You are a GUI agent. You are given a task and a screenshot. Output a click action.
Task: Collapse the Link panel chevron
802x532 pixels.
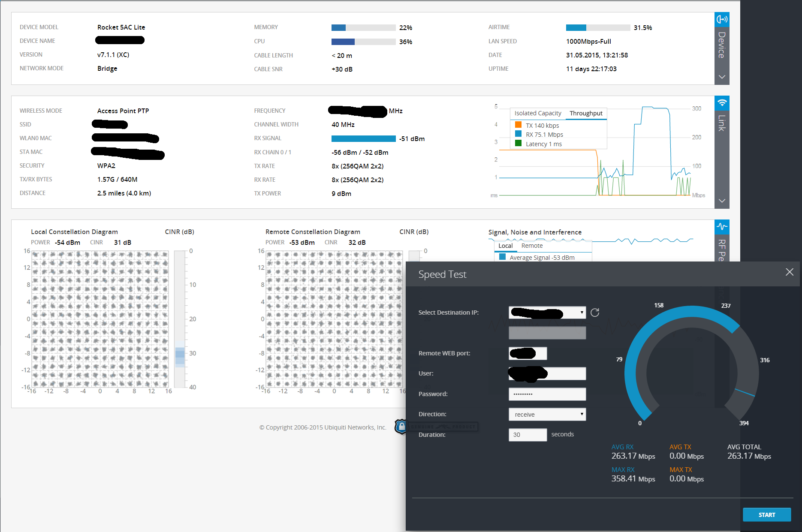click(x=722, y=201)
